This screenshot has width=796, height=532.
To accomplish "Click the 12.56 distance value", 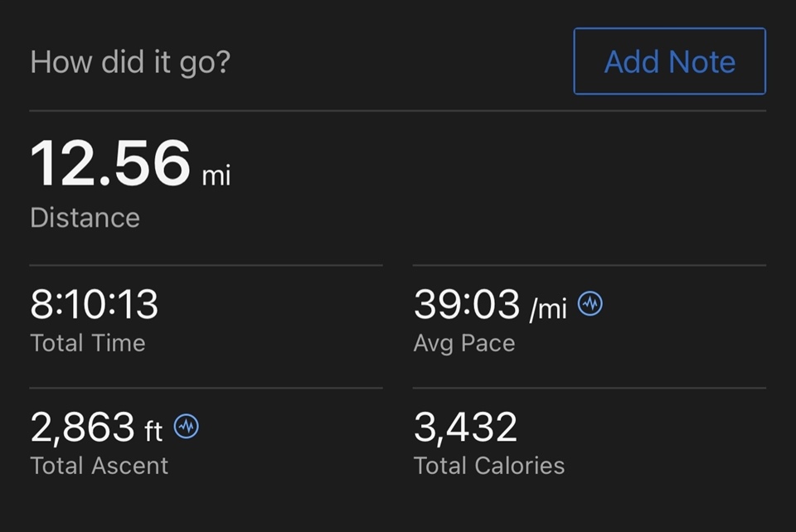I will click(110, 163).
